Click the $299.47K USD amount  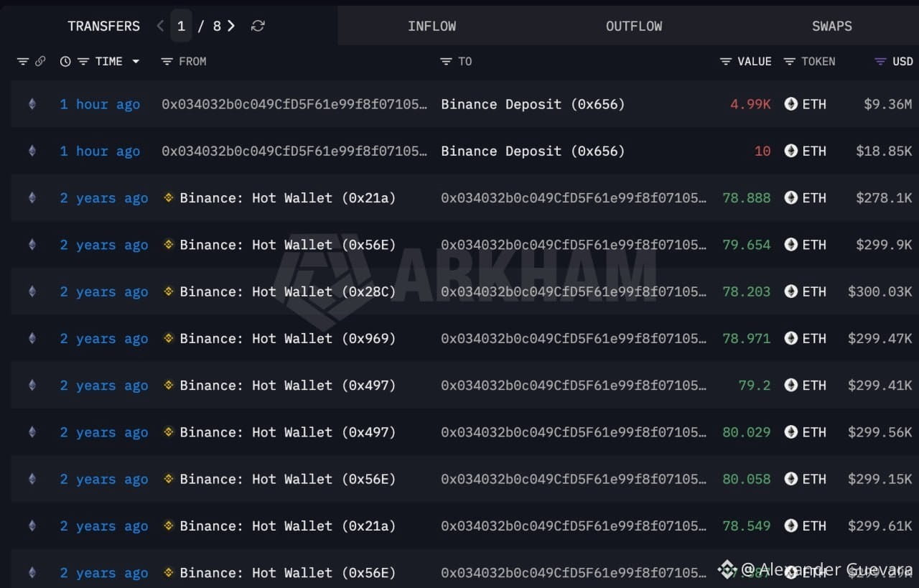pos(880,338)
